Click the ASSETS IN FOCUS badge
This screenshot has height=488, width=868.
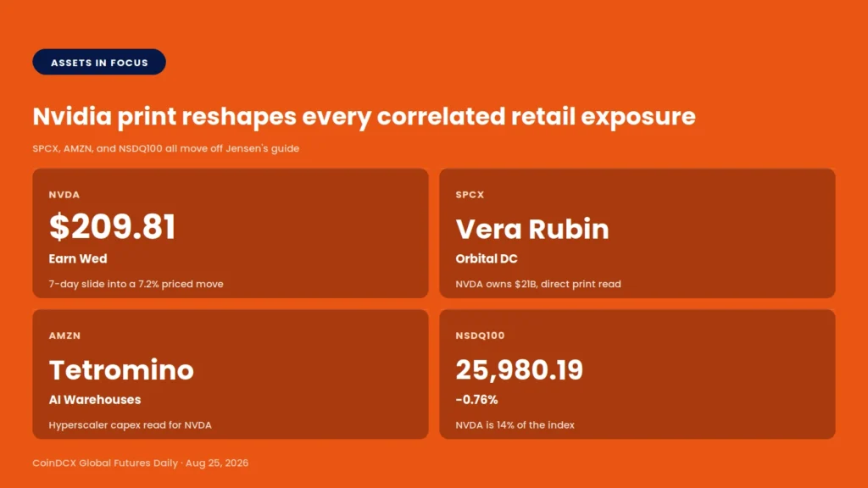coord(99,62)
